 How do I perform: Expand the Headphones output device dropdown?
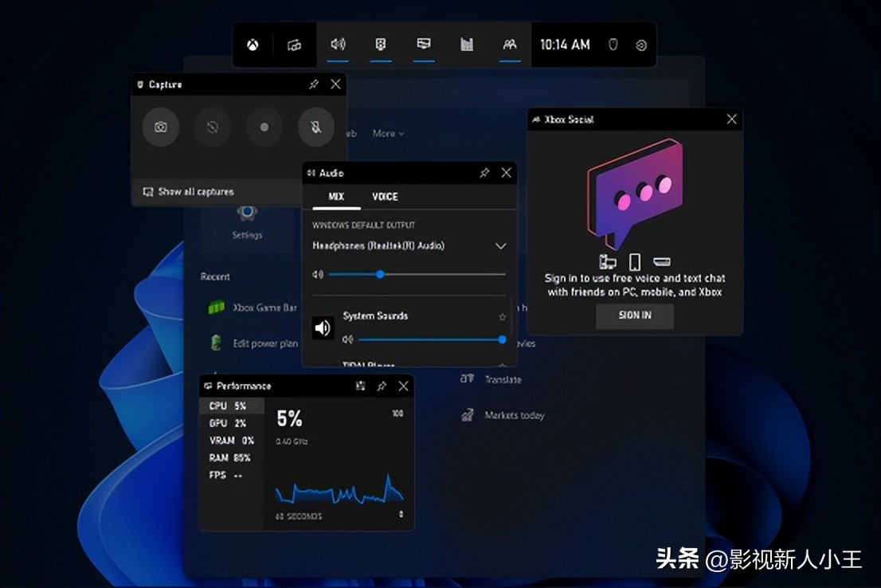click(x=500, y=246)
